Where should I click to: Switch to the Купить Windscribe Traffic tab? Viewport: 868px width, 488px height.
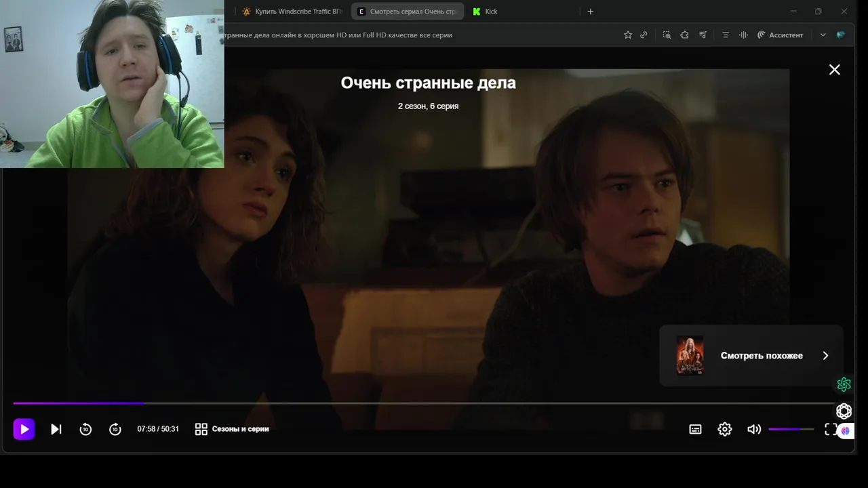click(x=292, y=12)
